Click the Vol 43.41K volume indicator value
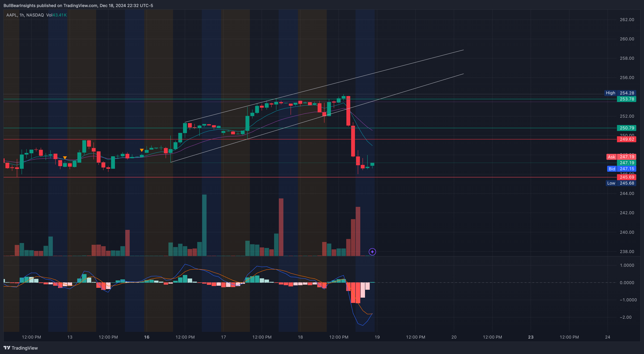This screenshot has height=354, width=644. [57, 15]
